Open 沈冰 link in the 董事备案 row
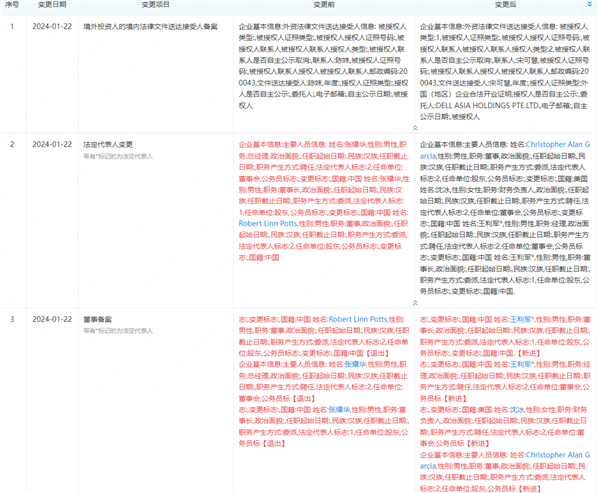 (499, 410)
